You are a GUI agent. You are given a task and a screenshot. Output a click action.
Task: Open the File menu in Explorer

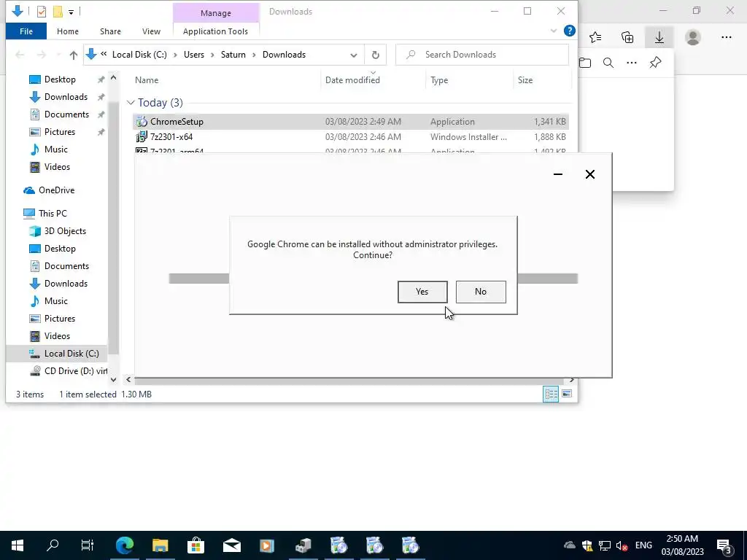[x=26, y=31]
